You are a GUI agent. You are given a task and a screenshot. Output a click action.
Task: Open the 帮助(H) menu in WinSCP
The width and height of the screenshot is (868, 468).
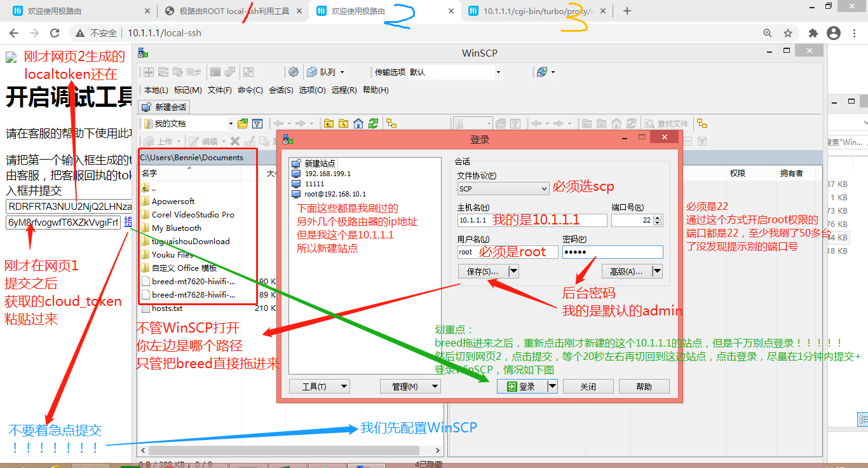click(x=376, y=90)
